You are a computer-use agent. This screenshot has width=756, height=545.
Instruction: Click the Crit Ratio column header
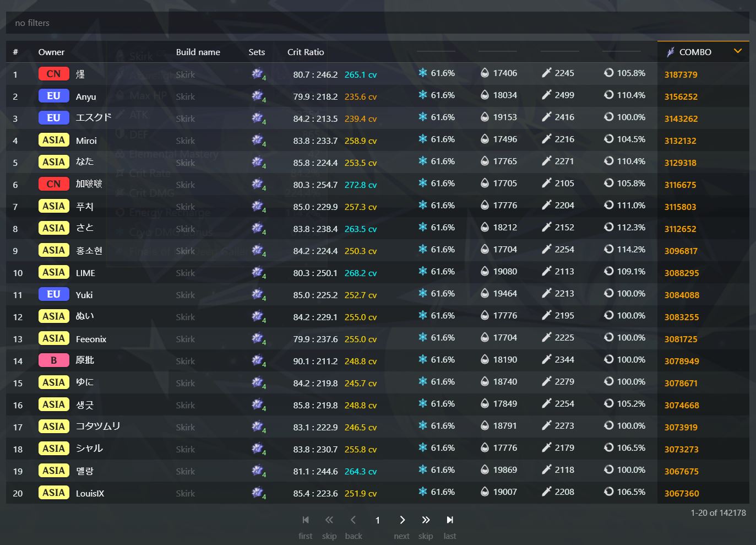tap(306, 52)
